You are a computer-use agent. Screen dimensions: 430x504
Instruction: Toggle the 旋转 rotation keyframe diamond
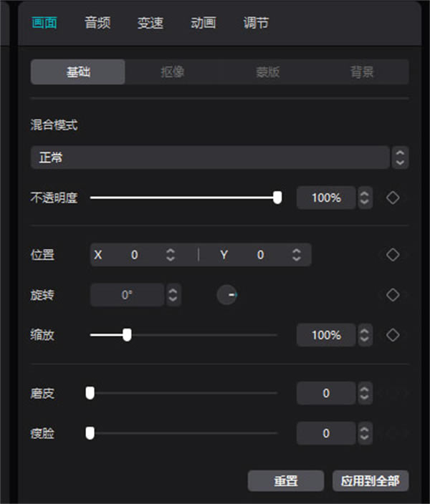click(x=393, y=294)
